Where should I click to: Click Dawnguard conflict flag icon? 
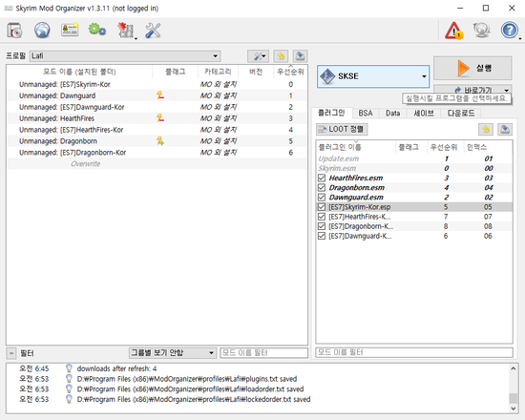click(x=160, y=95)
